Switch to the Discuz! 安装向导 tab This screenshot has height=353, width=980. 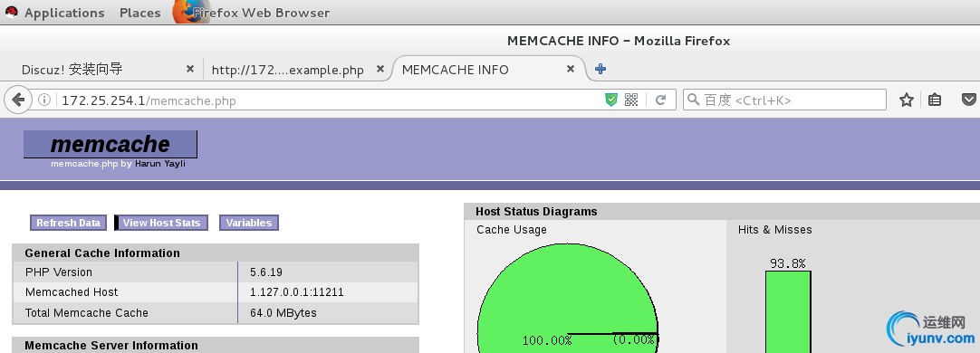(72, 70)
